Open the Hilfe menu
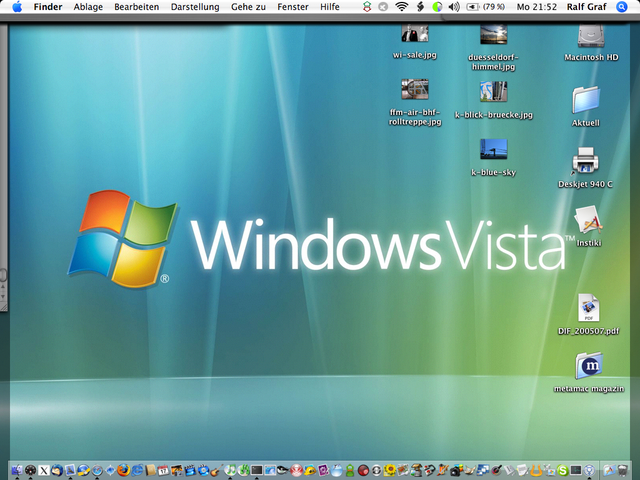This screenshot has height=480, width=640. pos(330,7)
